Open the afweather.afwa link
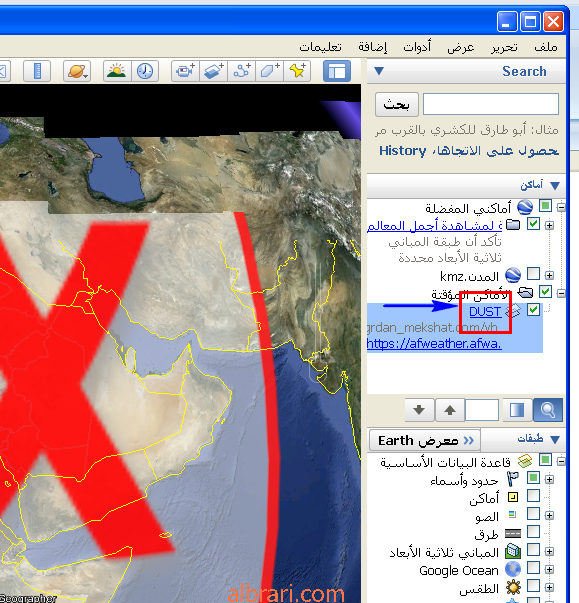 pyautogui.click(x=434, y=343)
